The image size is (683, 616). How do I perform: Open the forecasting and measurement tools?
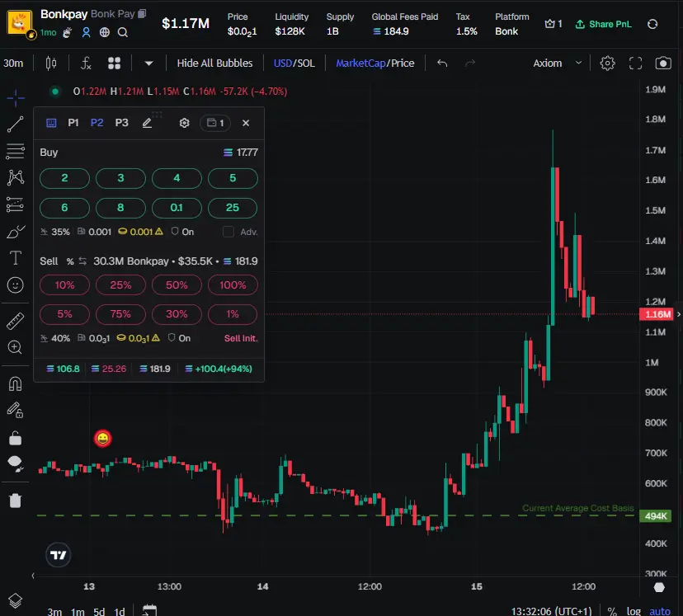pyautogui.click(x=15, y=205)
